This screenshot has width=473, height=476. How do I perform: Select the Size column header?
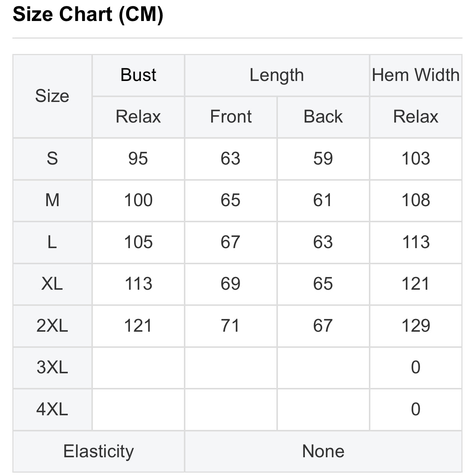click(52, 96)
